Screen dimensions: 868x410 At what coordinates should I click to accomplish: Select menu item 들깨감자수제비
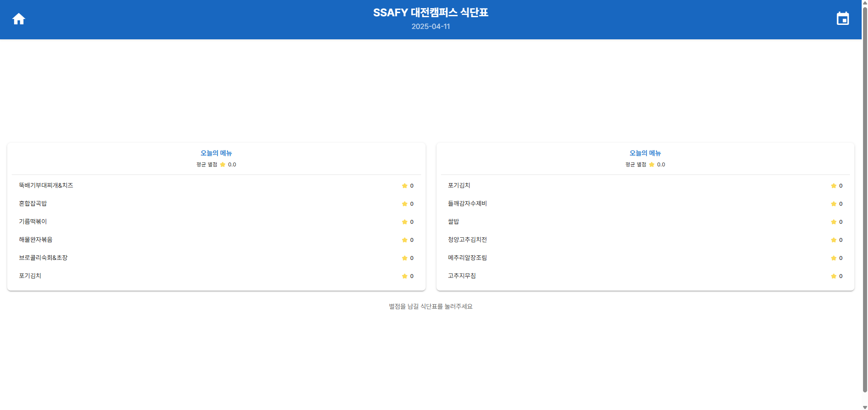[x=467, y=203]
